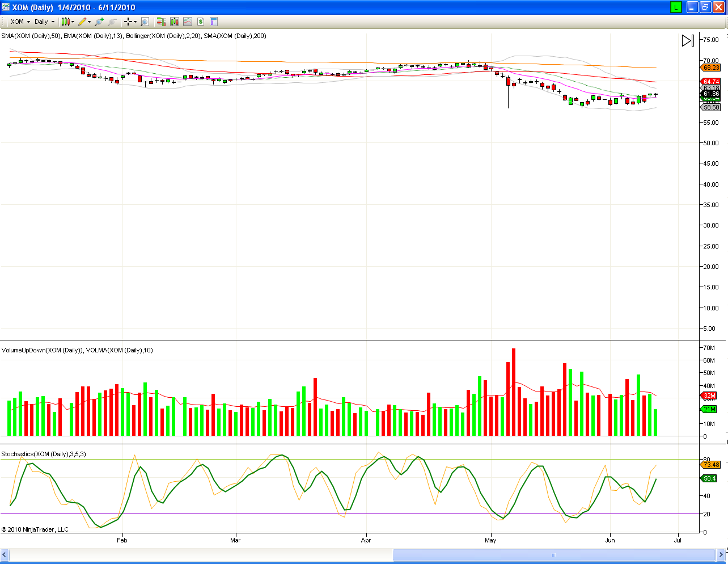This screenshot has width=728, height=564.
Task: Expand the chart style dropdown arrow
Action: click(x=73, y=22)
